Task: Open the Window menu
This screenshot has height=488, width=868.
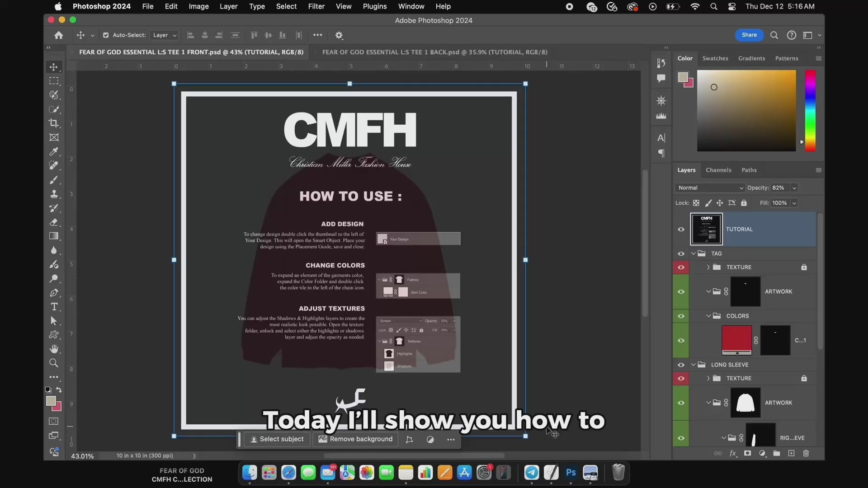Action: tap(411, 6)
